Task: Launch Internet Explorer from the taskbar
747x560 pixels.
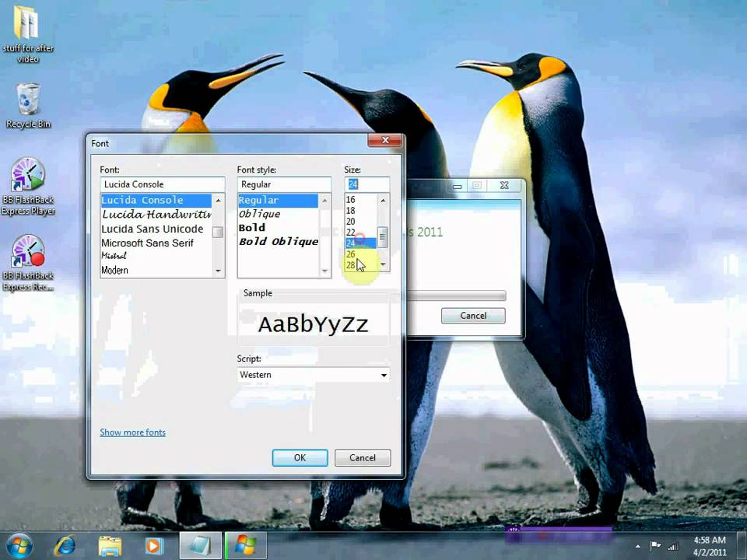Action: pos(65,546)
